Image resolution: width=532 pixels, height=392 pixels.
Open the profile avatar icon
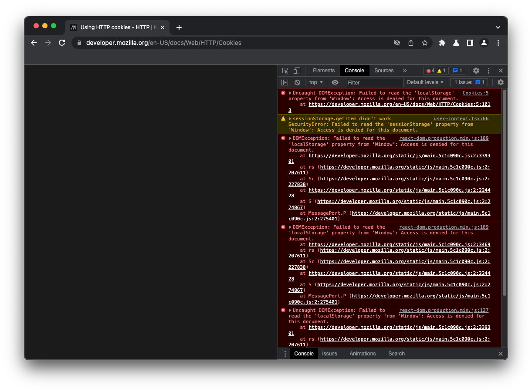click(484, 43)
